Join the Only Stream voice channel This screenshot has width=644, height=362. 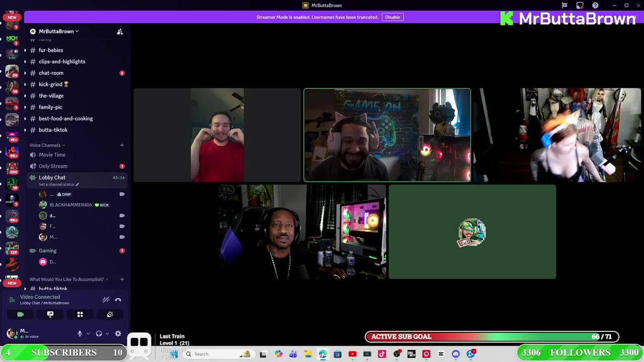[53, 166]
